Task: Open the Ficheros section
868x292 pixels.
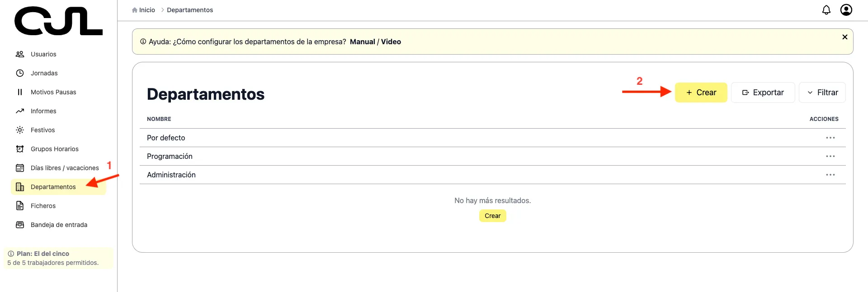Action: tap(43, 206)
